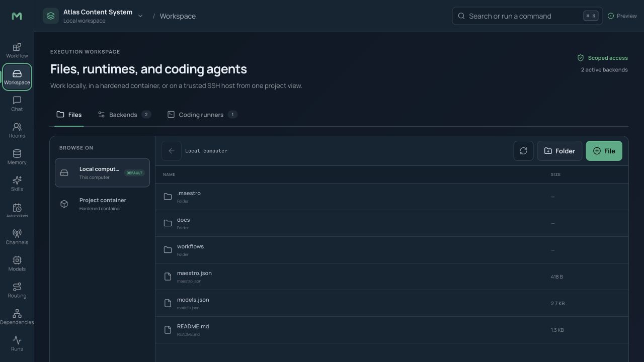This screenshot has width=644, height=362.
Task: Click the Preview indicator
Action: (622, 16)
